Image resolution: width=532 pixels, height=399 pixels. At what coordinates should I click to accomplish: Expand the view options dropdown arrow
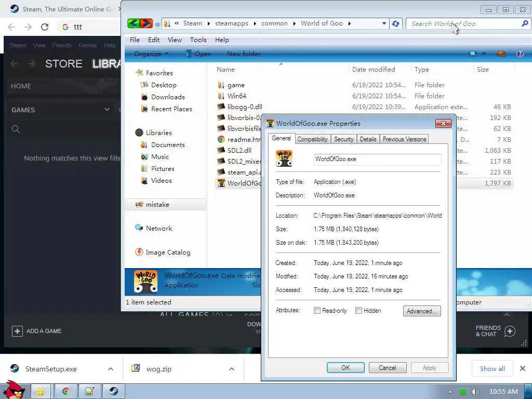pyautogui.click(x=484, y=54)
